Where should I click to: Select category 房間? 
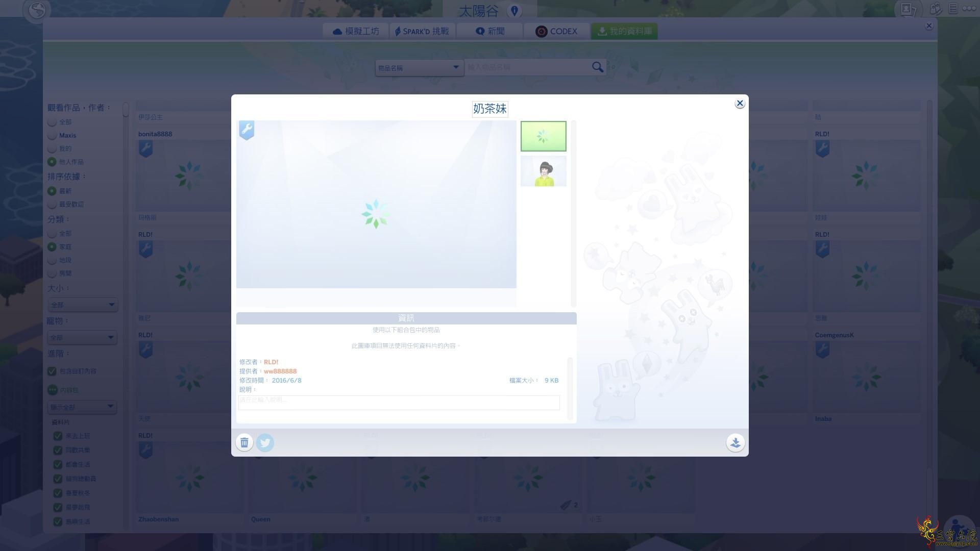[52, 273]
